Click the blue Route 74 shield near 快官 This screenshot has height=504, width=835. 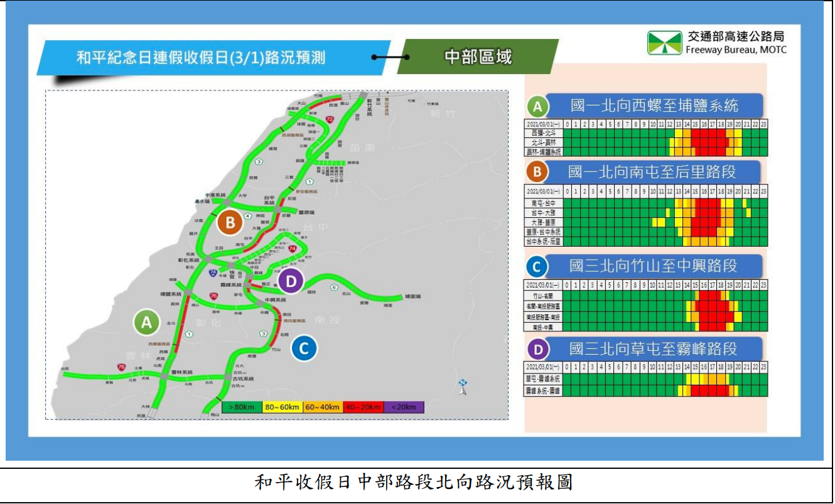[214, 273]
